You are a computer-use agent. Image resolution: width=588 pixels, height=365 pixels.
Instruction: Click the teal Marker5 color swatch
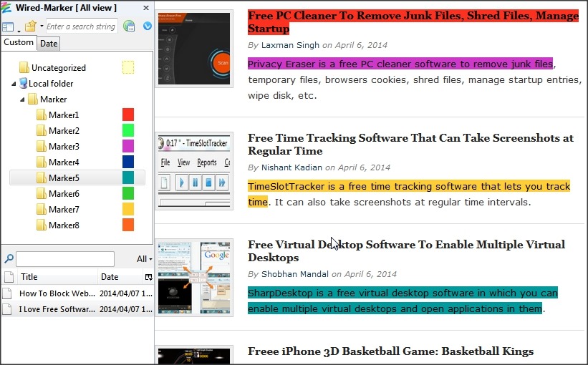tap(128, 177)
